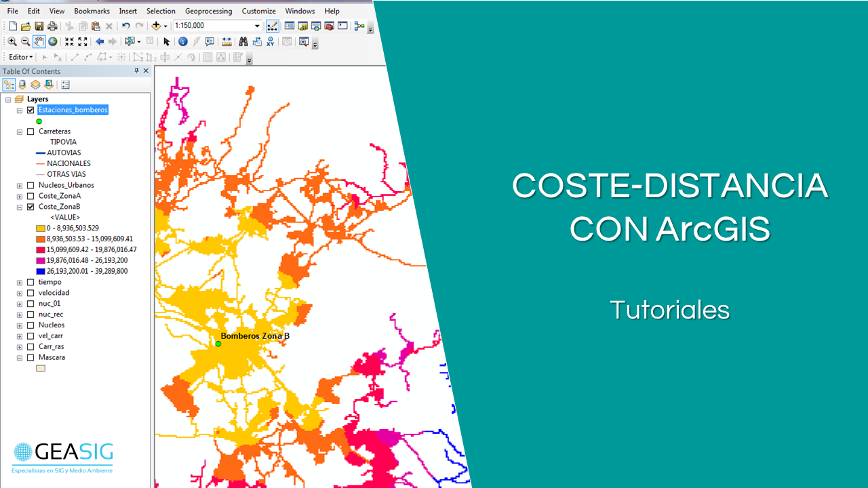Select the Identify info tool
The height and width of the screenshot is (488, 868).
point(182,42)
